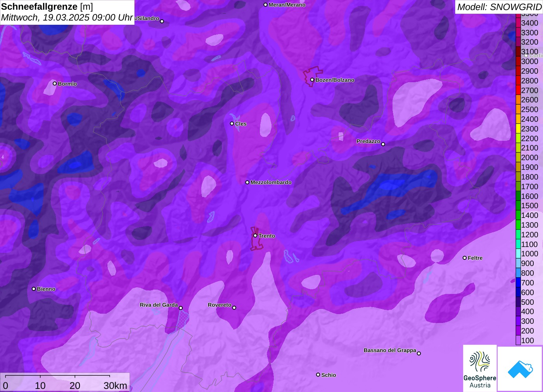The width and height of the screenshot is (543, 392).
Task: Click the blue cloud house logo
Action: coord(520,369)
